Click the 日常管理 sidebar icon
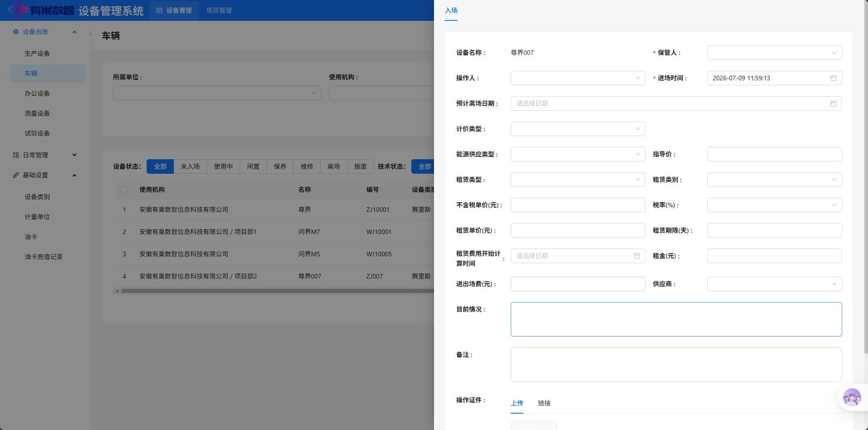Screen dimensions: 868x430 pos(16,155)
